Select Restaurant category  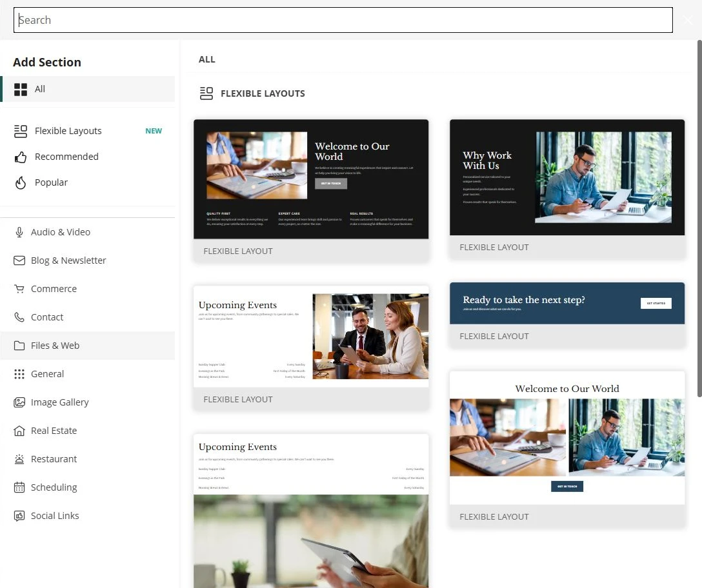click(x=88, y=459)
